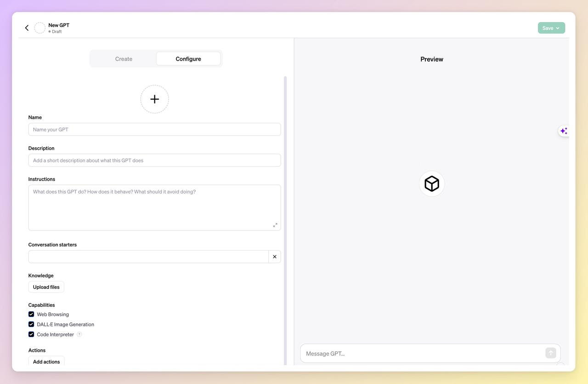Click the Preview heading
The width and height of the screenshot is (588, 384).
click(432, 59)
